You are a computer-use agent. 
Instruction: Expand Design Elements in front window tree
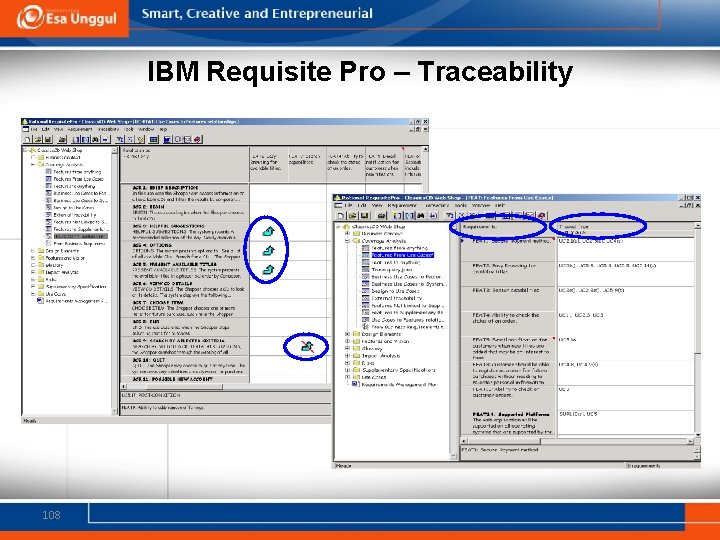click(347, 334)
